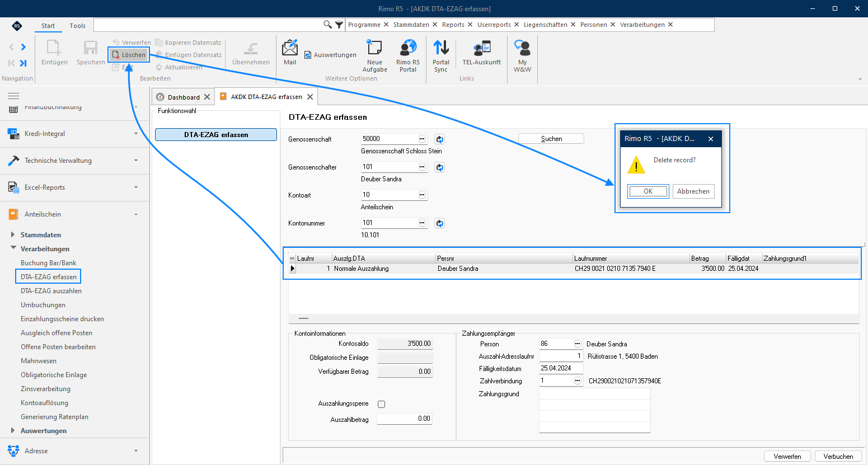
Task: Switch to Tools ribbon tab
Action: coord(77,26)
